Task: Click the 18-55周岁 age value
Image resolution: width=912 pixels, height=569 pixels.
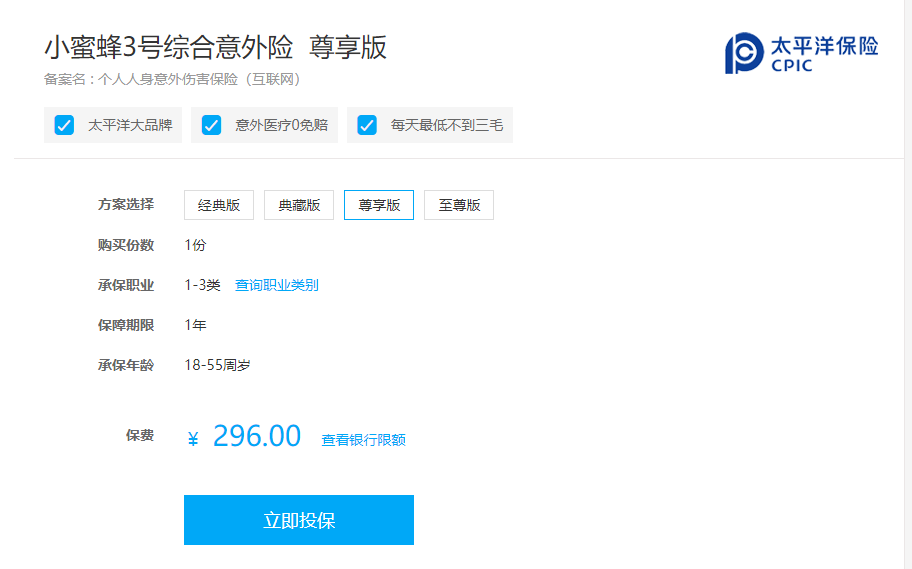Action: click(x=217, y=365)
